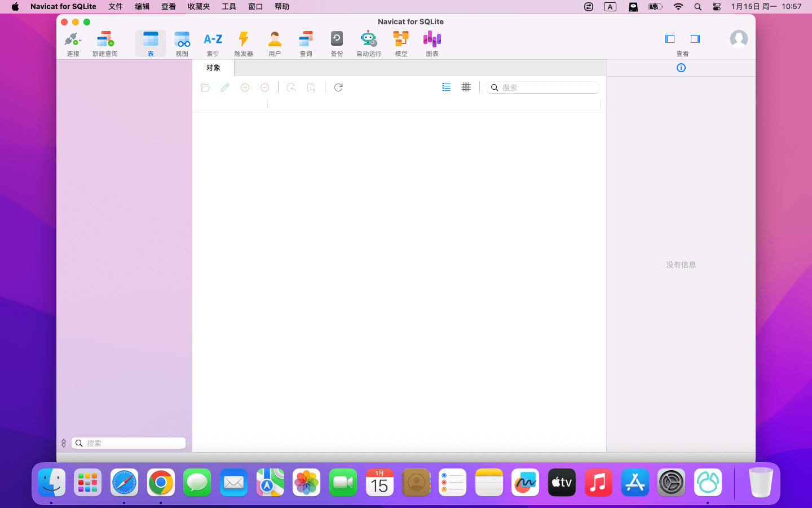
Task: Open the 备份 (Backup) tool
Action: tap(337, 43)
